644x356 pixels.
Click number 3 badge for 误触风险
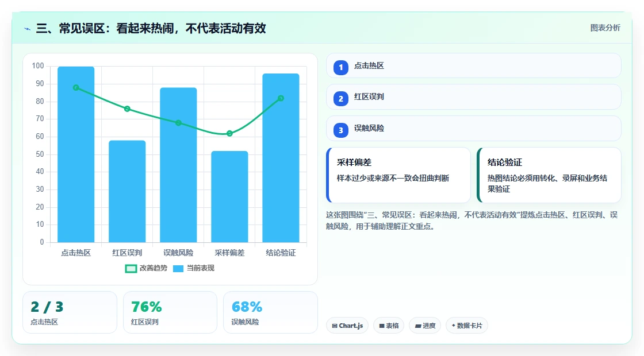tap(340, 130)
